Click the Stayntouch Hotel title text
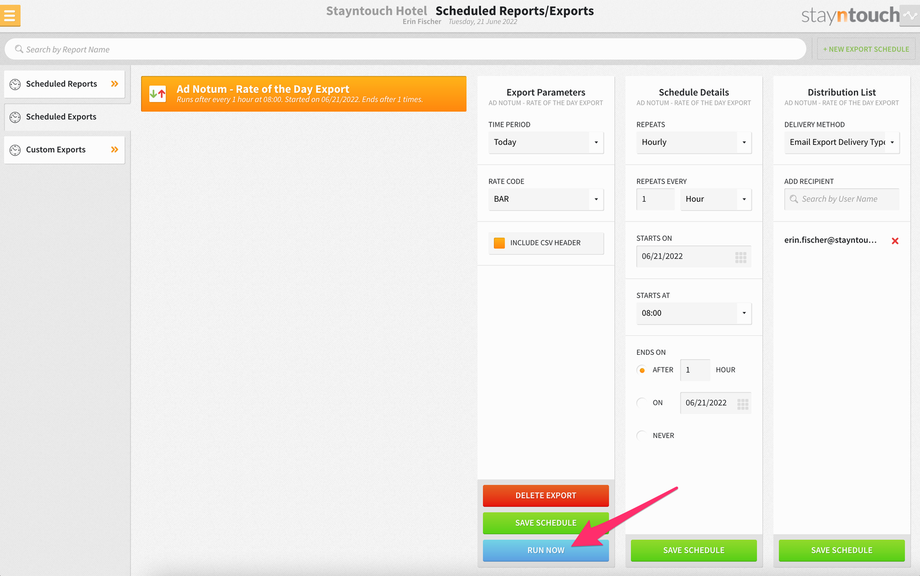 click(376, 11)
